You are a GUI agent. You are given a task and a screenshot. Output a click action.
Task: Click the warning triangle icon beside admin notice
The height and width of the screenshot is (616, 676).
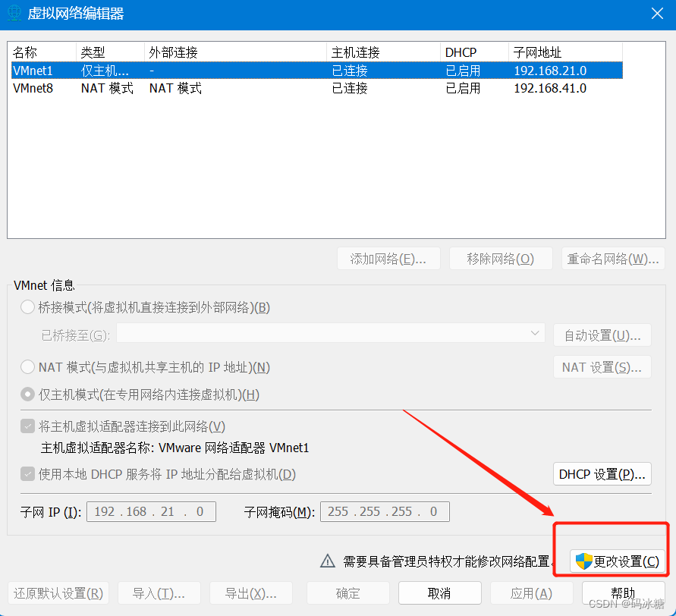tap(328, 561)
